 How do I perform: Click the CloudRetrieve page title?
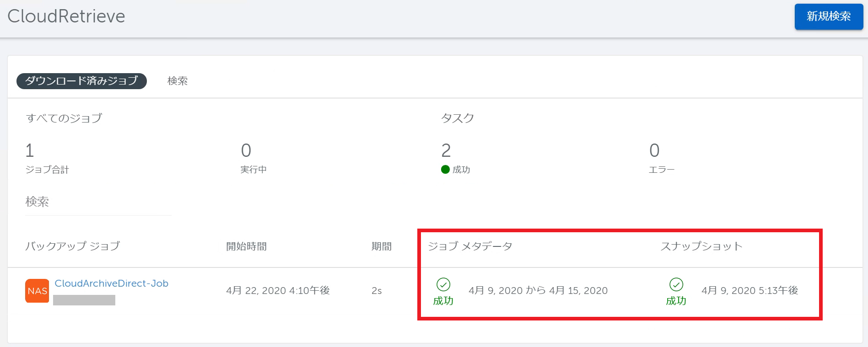point(66,16)
